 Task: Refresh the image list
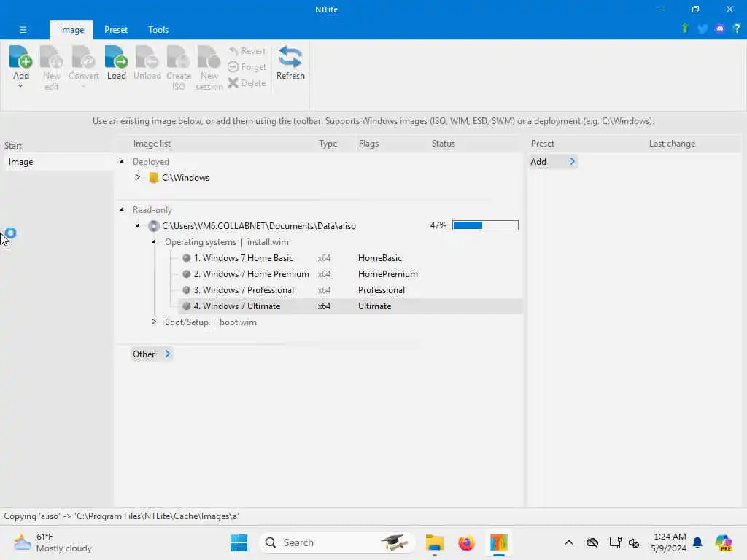tap(290, 63)
